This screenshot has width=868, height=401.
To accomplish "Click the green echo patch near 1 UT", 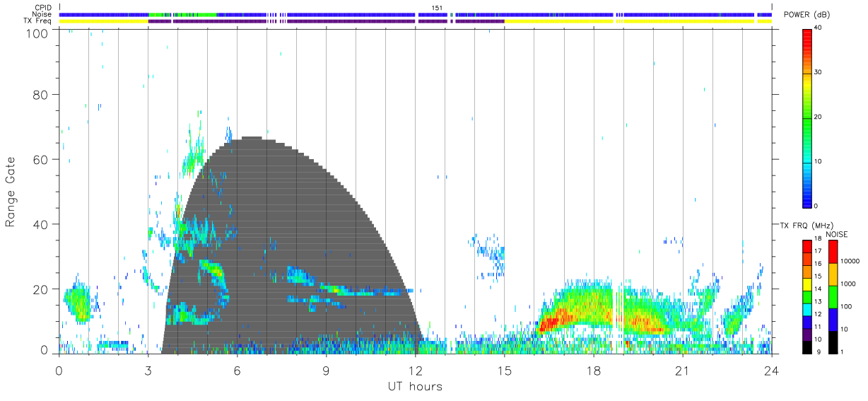I will (x=78, y=303).
